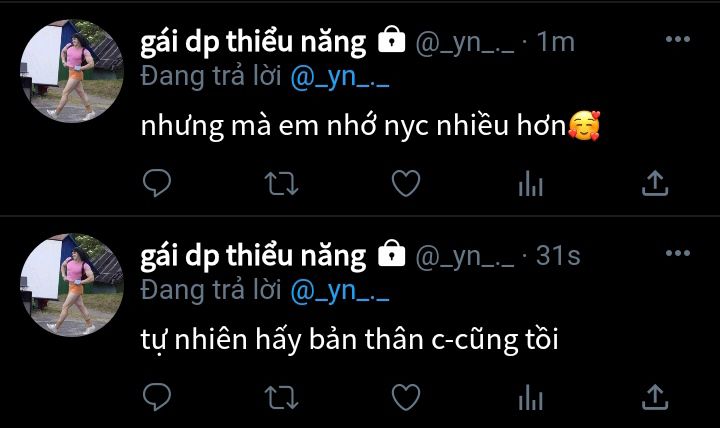The width and height of the screenshot is (720, 428).
Task: Open display name "gái dp thiểu năng" on second tweet
Action: coord(253,257)
